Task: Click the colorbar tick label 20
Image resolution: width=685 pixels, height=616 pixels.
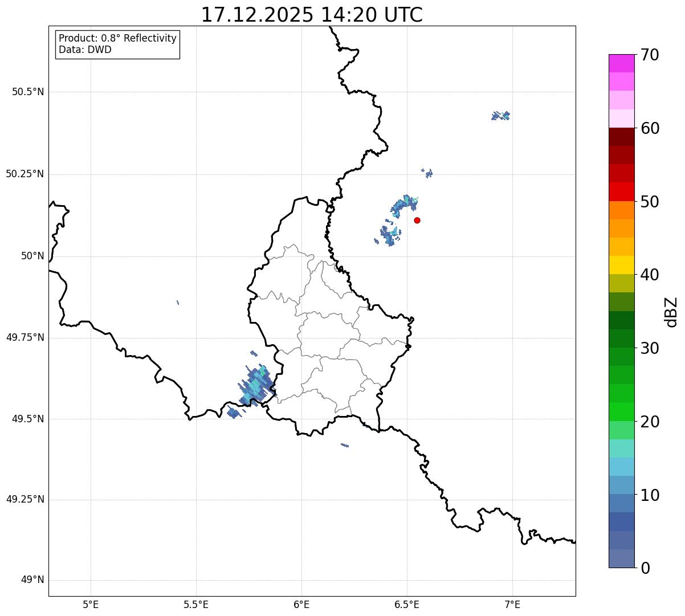Action: coord(649,422)
